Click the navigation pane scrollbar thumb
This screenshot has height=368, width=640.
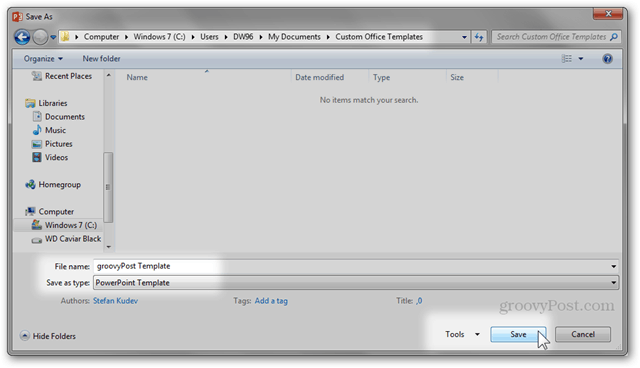point(108,187)
